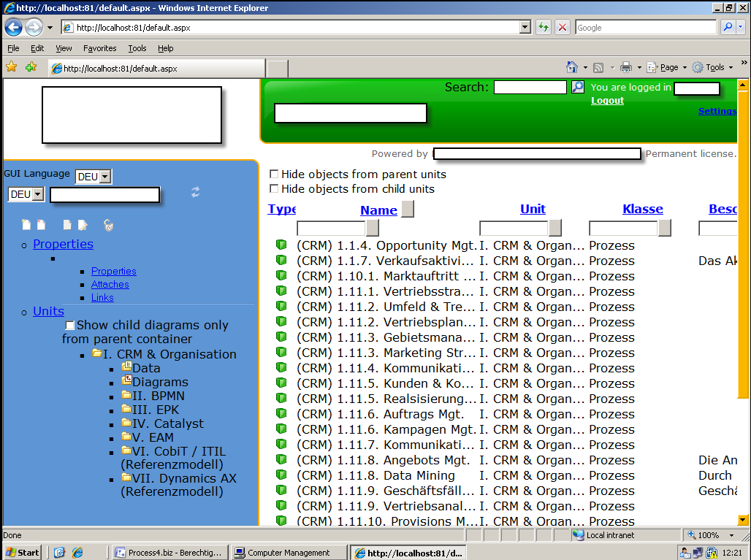Click the Print icon in IE toolbar
Viewport: 751px width, 560px height.
(x=626, y=67)
